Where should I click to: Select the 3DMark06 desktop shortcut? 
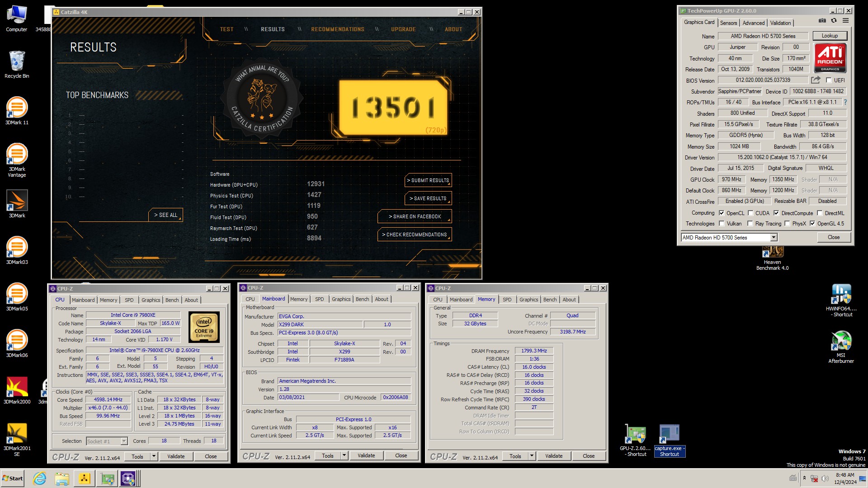pos(17,343)
